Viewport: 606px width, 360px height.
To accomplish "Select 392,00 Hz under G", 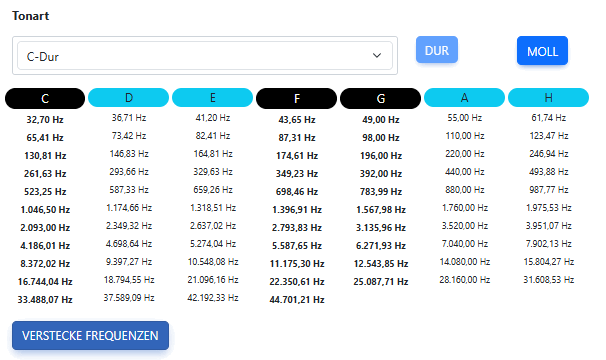I will 381,174.
